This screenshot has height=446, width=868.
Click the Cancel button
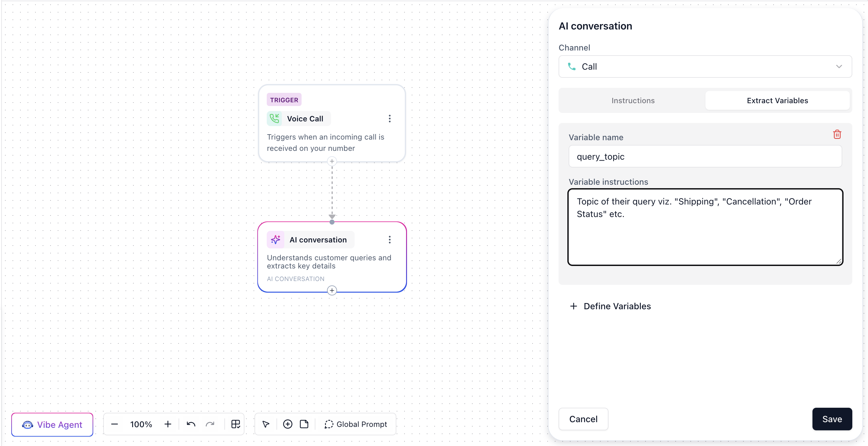click(x=583, y=419)
